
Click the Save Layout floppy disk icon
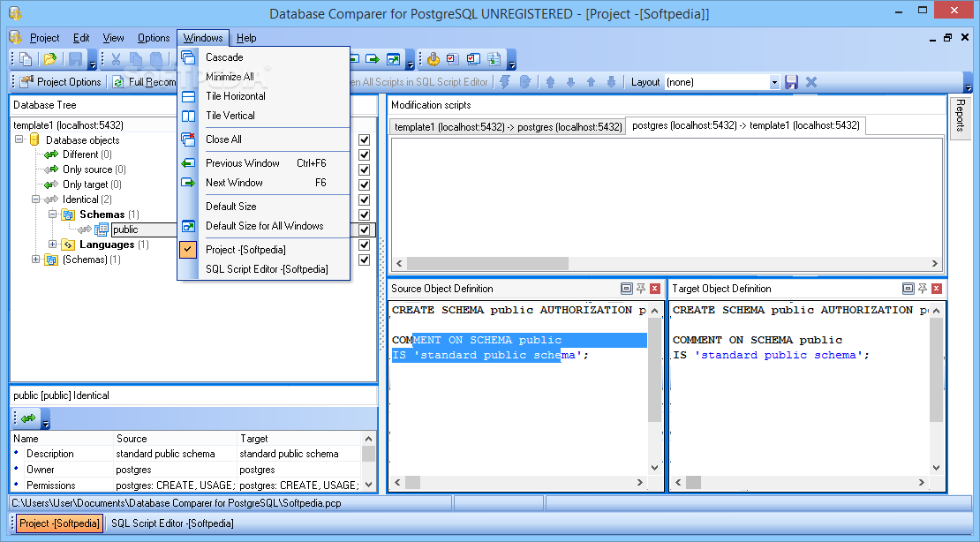[791, 82]
